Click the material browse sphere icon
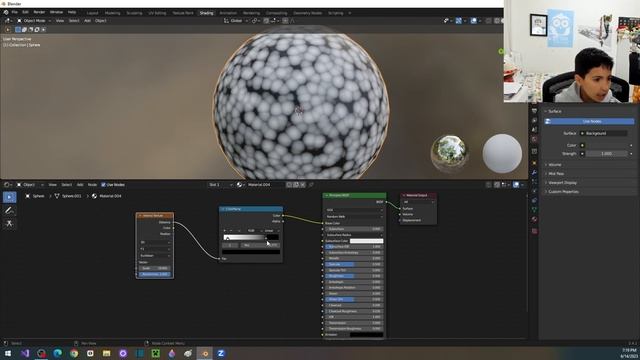This screenshot has width=640, height=360. click(x=240, y=185)
